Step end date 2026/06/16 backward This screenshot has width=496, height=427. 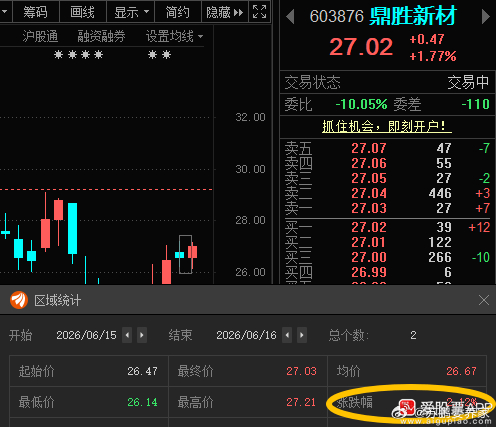pyautogui.click(x=287, y=335)
